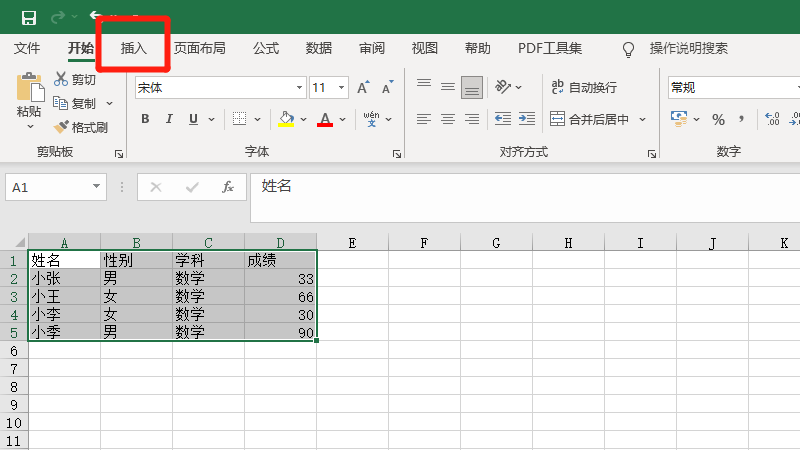Click the increase indent icon
800x450 pixels.
tap(526, 119)
